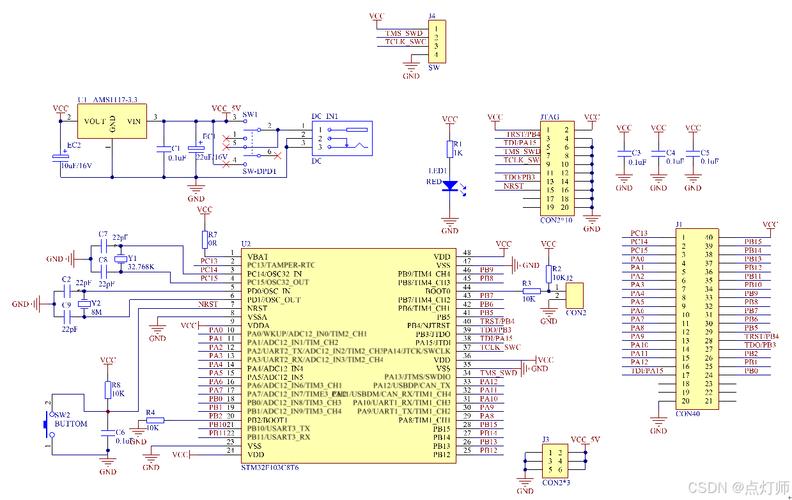Click the J2 CON2 jumper header
792x500 pixels.
[574, 295]
